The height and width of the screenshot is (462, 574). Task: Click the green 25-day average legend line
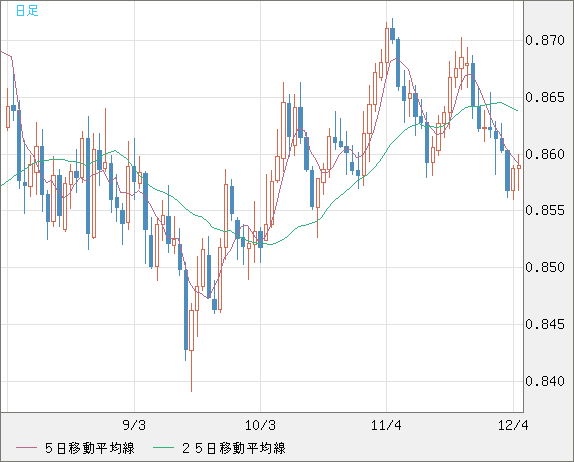tap(163, 448)
